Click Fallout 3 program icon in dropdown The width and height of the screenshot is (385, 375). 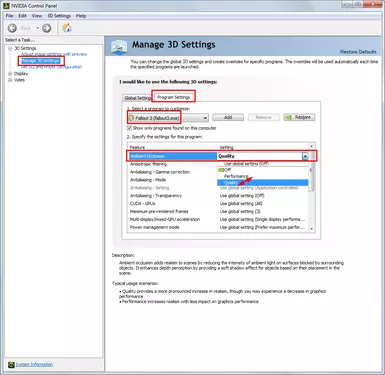tap(132, 118)
